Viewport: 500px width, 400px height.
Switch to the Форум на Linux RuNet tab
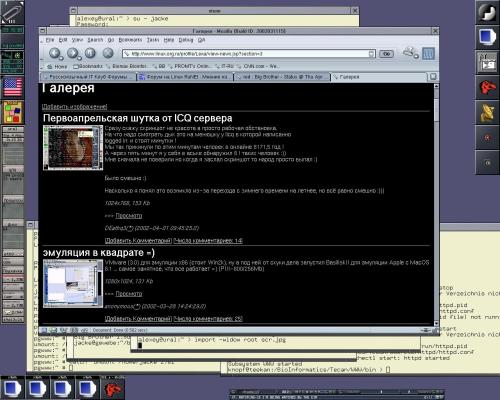(x=185, y=77)
